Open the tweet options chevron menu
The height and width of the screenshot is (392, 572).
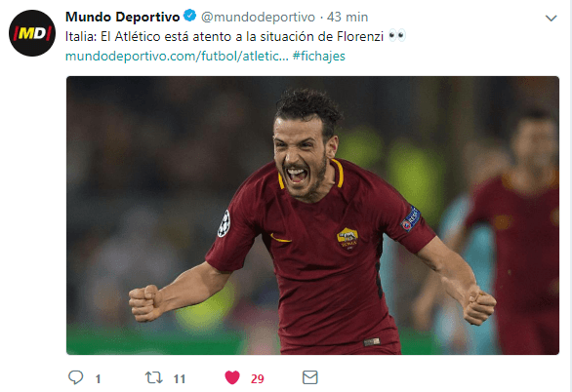[x=551, y=18]
